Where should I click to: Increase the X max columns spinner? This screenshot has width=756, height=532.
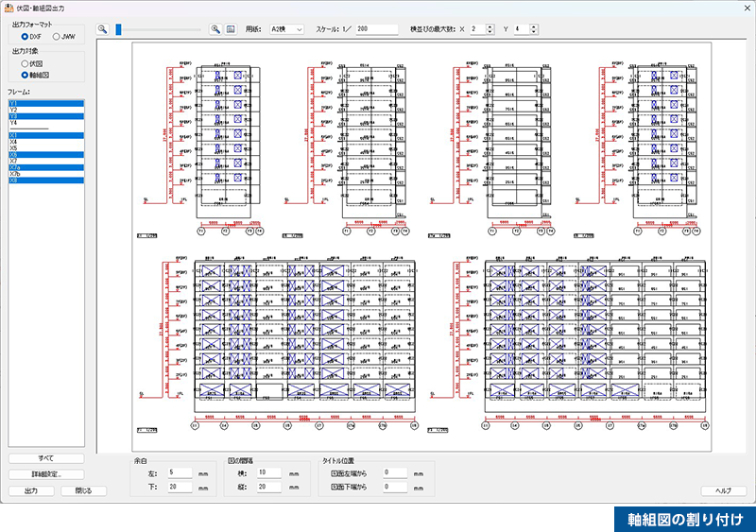tap(490, 26)
